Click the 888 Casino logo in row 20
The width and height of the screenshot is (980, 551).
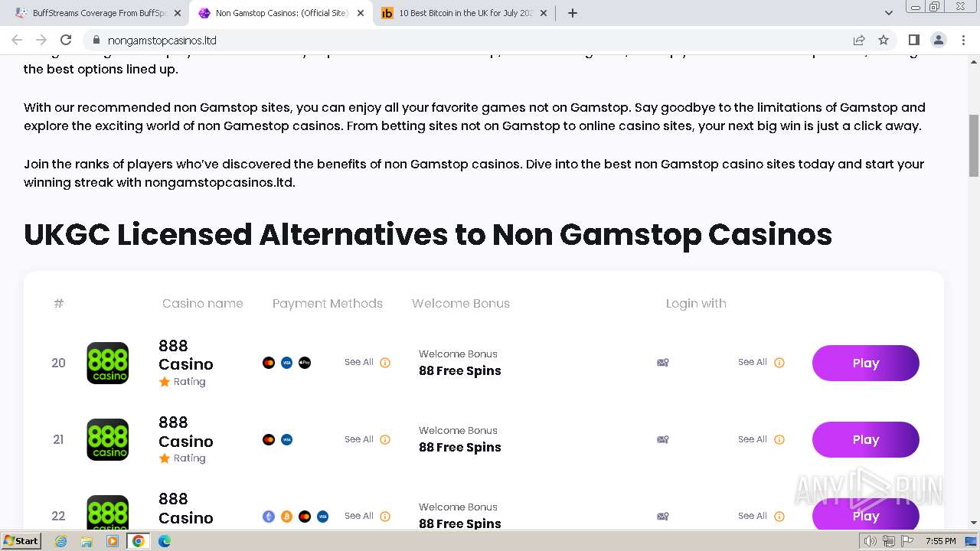108,363
